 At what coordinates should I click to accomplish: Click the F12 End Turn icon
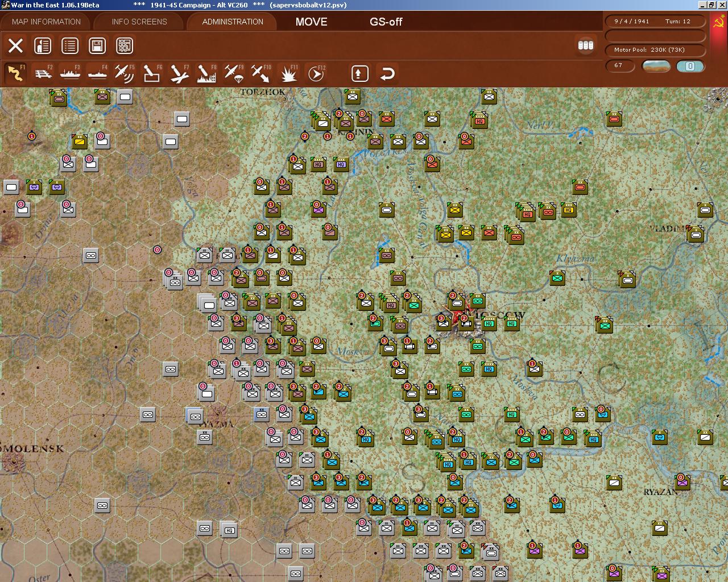click(x=316, y=73)
